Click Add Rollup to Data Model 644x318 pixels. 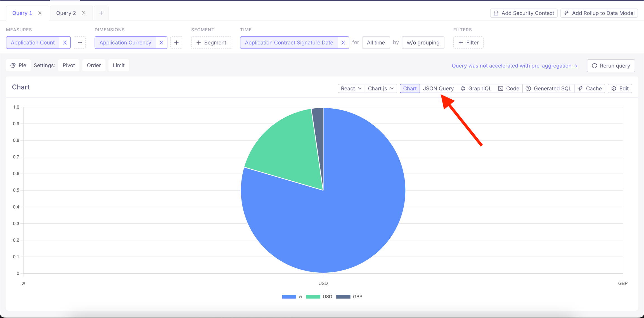(x=599, y=13)
